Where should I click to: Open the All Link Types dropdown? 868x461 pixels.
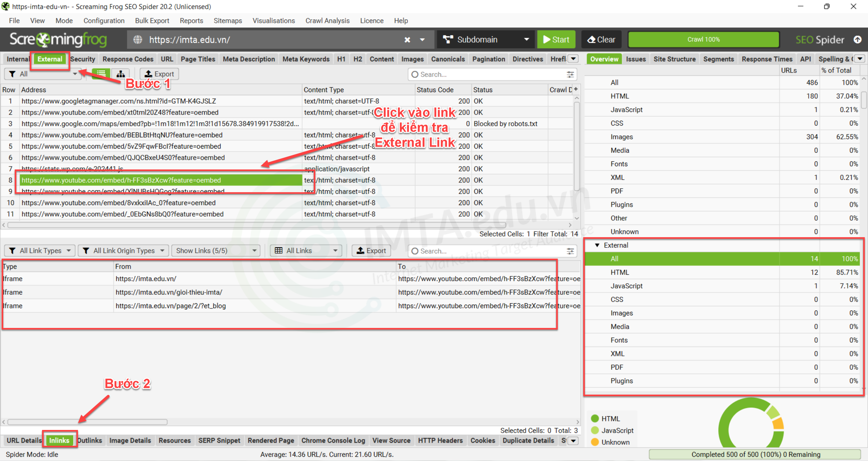tap(39, 251)
